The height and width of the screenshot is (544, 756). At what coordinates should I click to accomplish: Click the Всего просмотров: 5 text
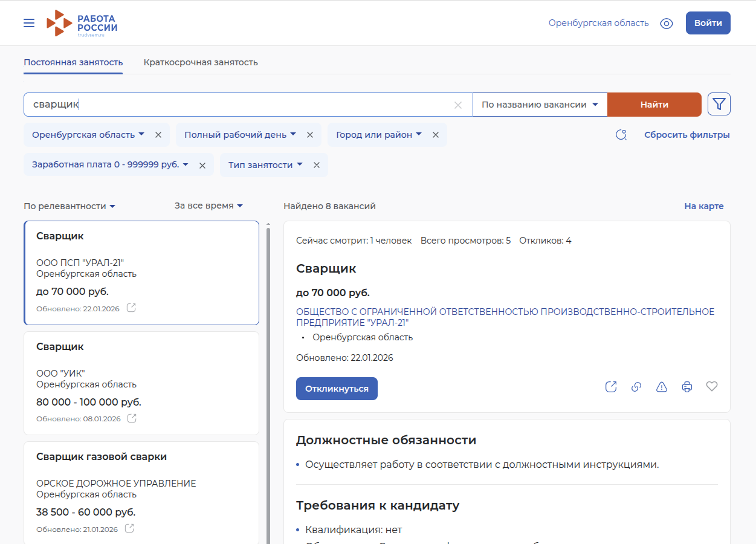465,241
